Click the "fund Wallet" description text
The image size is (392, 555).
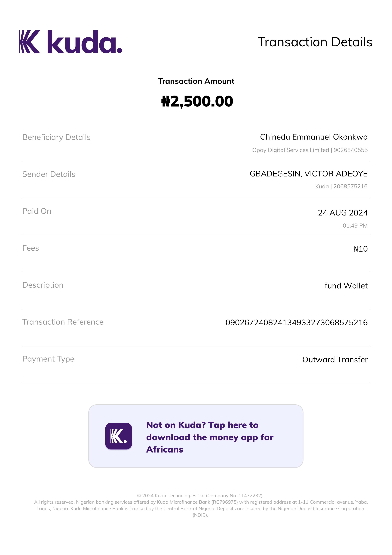point(346,286)
